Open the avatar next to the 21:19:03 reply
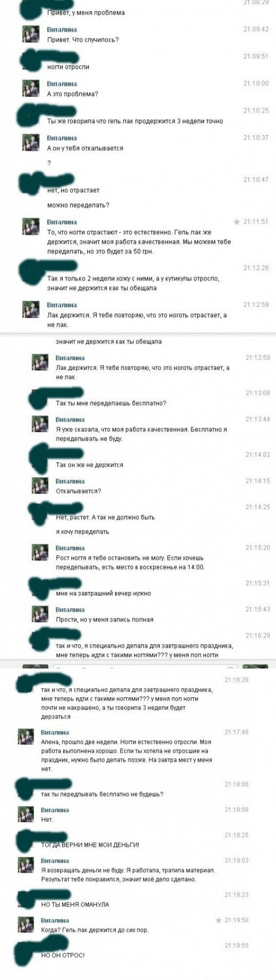The width and height of the screenshot is (276, 980). (25, 865)
